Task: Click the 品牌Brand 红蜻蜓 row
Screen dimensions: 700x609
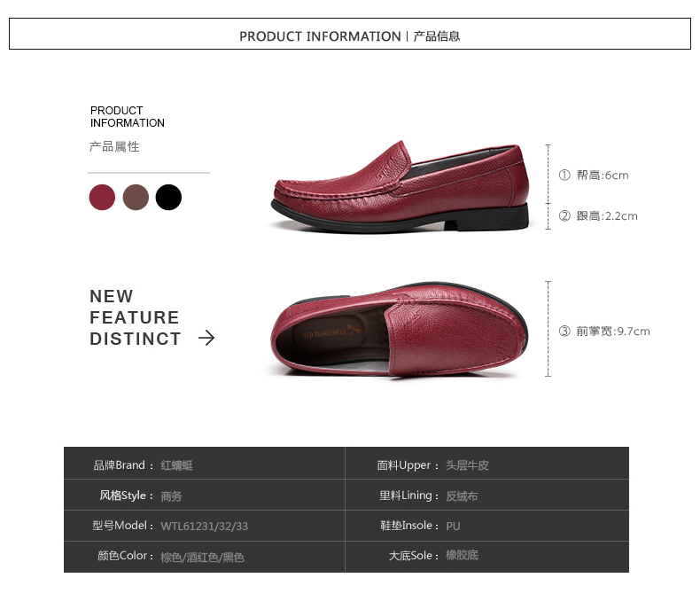Action: pos(205,464)
